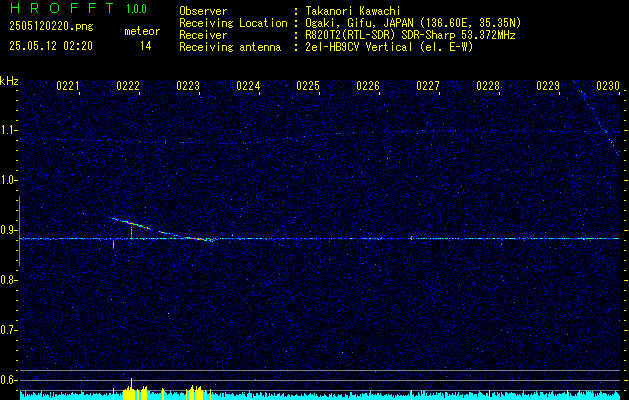Click the 0230 time marker

(x=608, y=86)
